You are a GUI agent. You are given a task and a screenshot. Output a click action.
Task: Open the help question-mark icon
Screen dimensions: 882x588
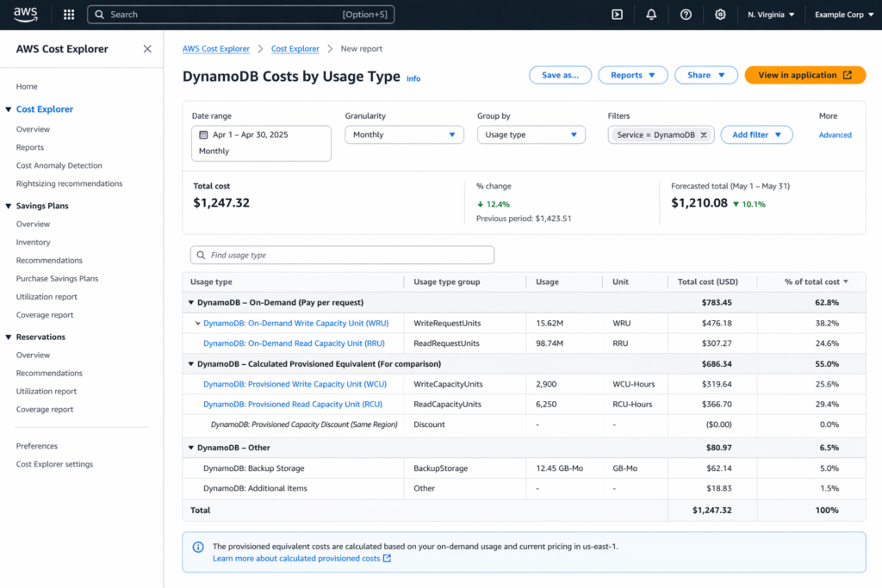coord(685,14)
